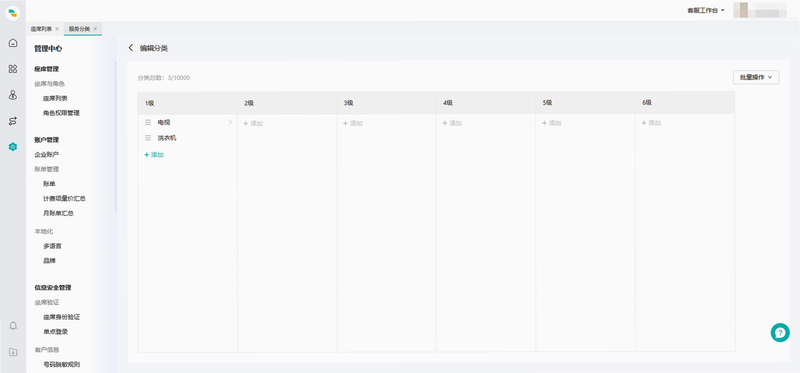Screen dimensions: 800x373
Task: Open 角色权限管理 in the management menu
Action: click(61, 113)
